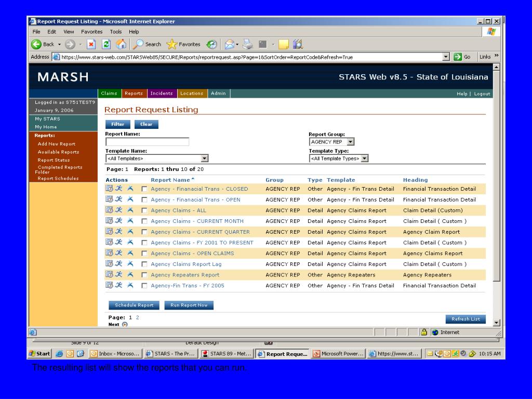Expand the address bar dropdown arrow
The height and width of the screenshot is (399, 532).
point(446,57)
